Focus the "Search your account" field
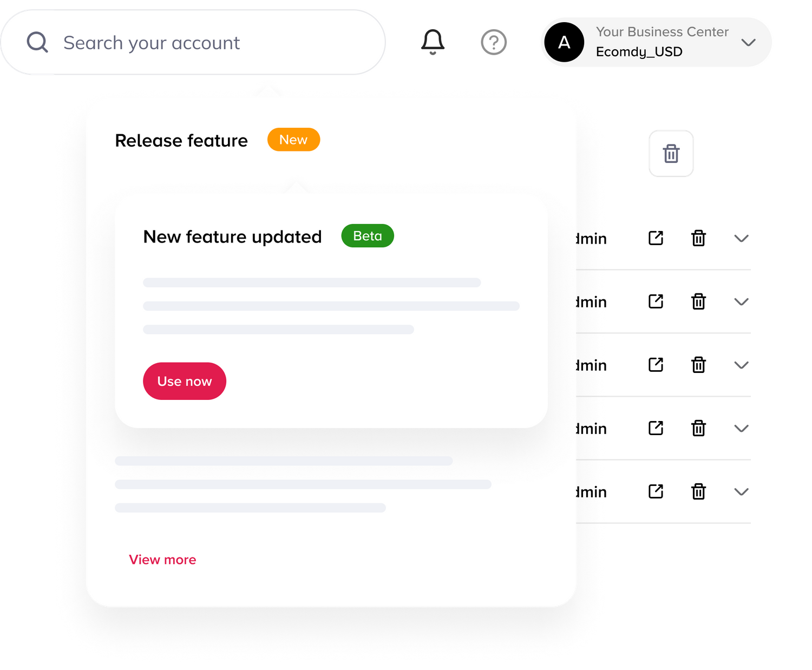 coord(193,42)
